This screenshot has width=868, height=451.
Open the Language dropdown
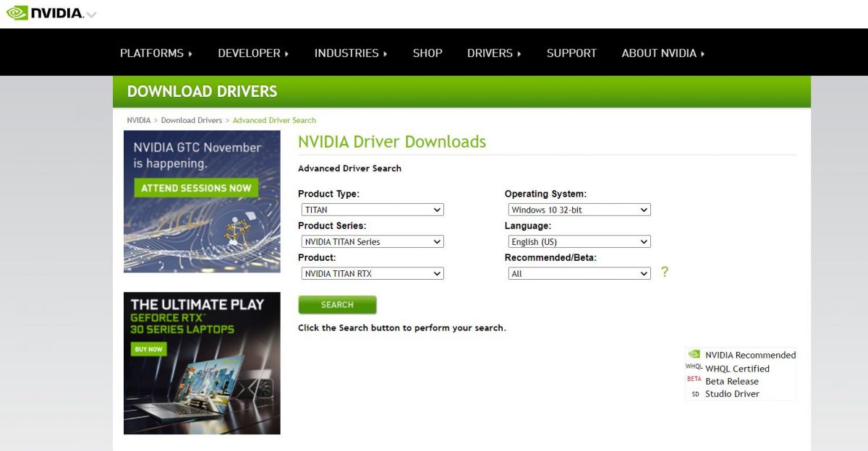579,241
